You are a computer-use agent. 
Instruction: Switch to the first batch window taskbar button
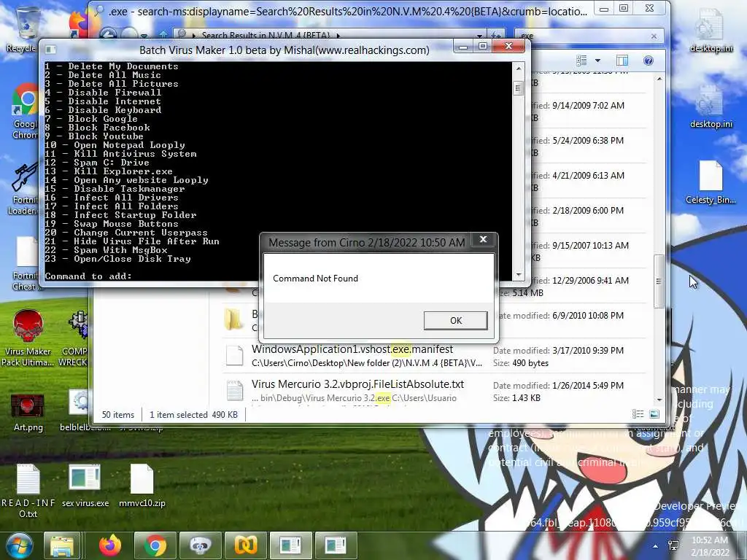(290, 545)
